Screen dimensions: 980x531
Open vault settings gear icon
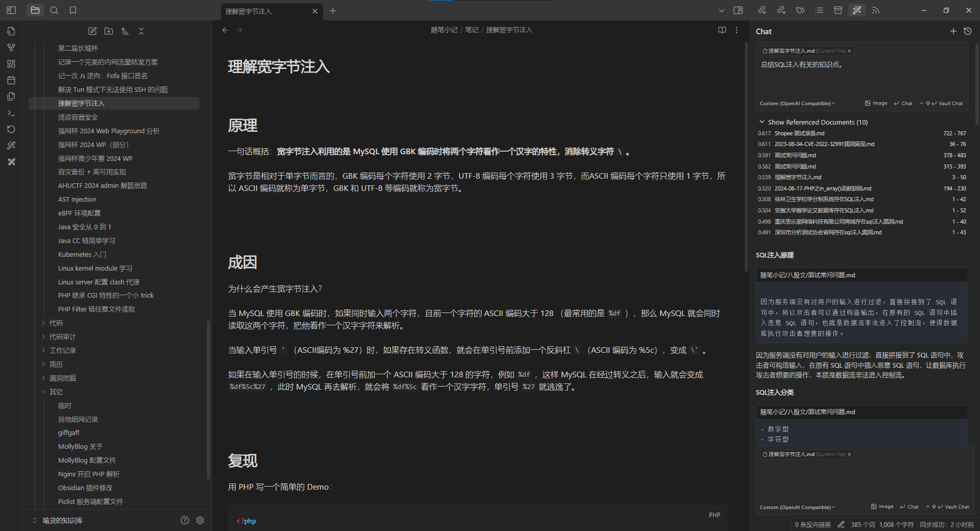click(200, 520)
